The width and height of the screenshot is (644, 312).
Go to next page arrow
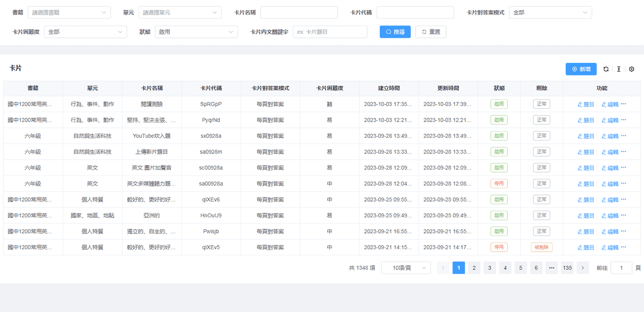click(x=583, y=268)
